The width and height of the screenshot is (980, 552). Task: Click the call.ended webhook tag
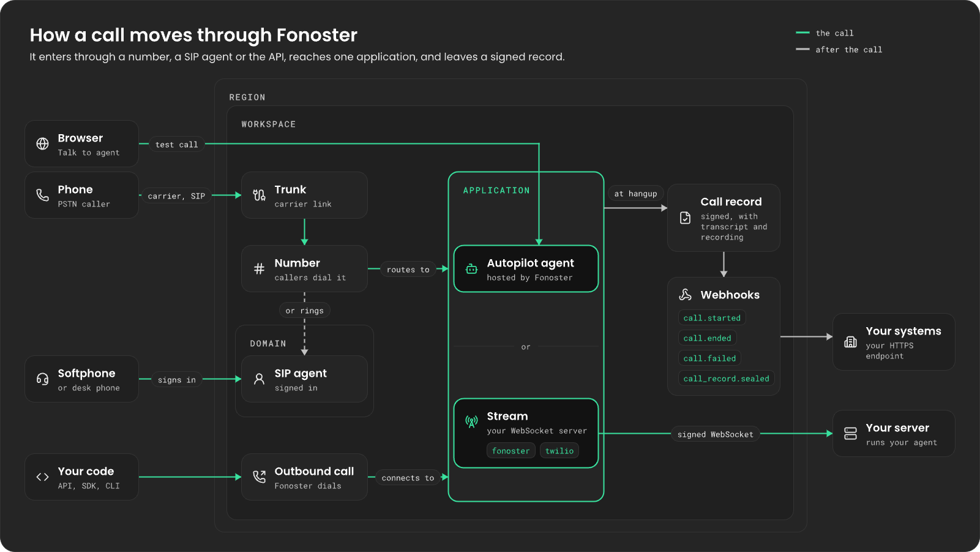click(x=707, y=338)
